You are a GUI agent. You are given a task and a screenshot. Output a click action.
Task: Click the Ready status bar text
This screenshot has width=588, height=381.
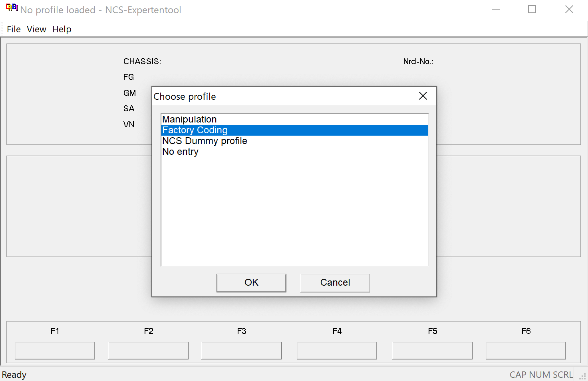click(14, 375)
